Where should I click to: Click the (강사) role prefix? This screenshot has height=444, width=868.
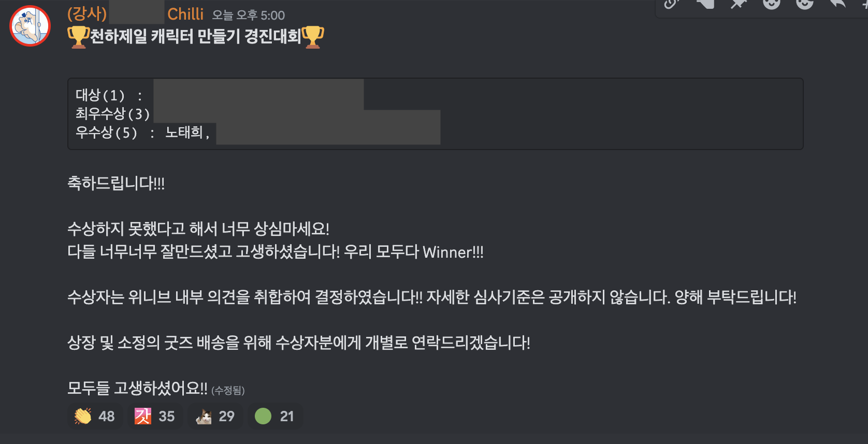click(x=87, y=14)
